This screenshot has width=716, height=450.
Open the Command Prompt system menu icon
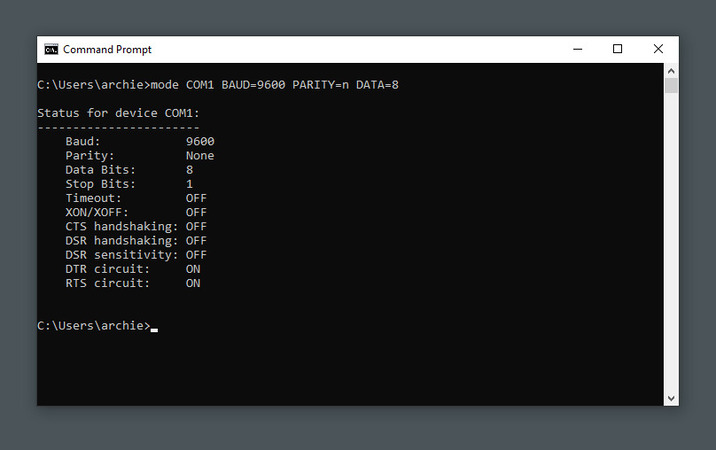(51, 49)
